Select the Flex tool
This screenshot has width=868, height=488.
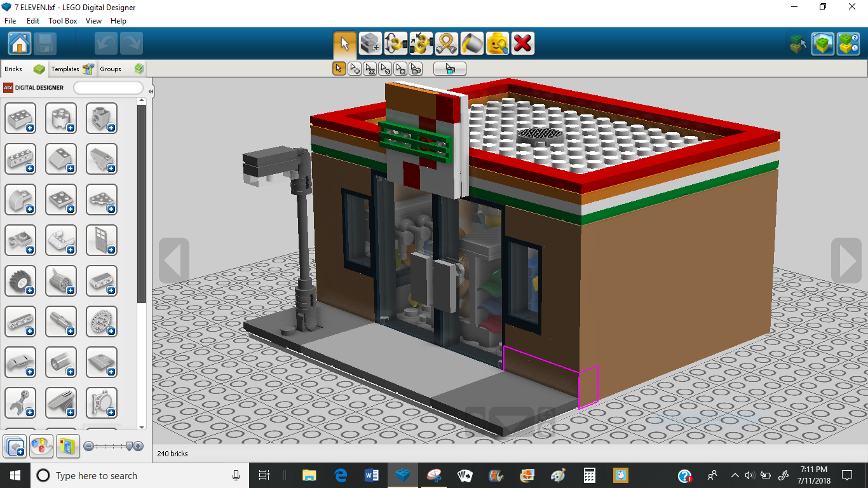[x=446, y=44]
